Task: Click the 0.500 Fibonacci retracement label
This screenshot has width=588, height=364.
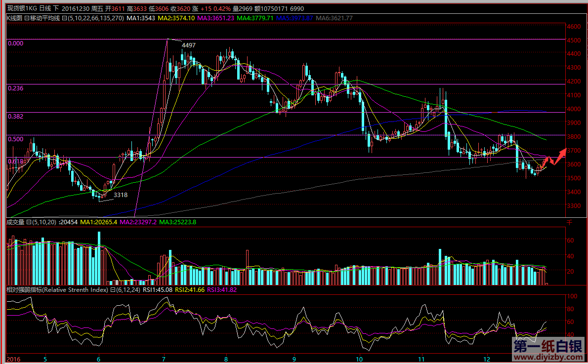Action: click(16, 139)
